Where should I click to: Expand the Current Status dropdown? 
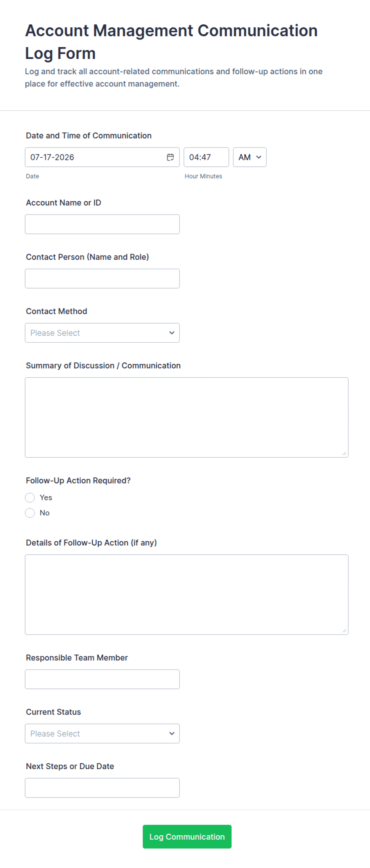(102, 733)
